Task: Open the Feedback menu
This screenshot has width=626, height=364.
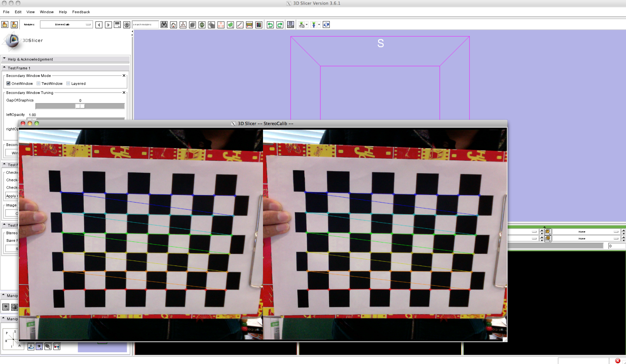Action: 81,12
